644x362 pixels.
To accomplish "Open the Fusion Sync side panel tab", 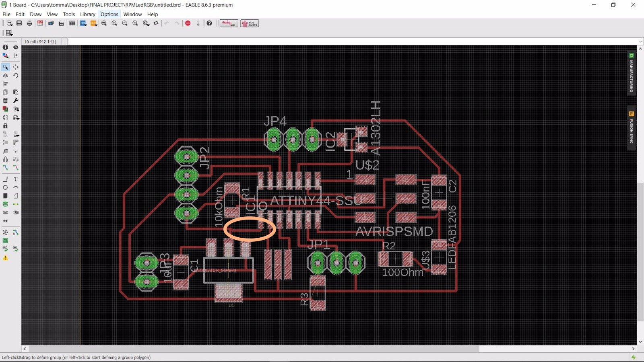I will point(632,128).
